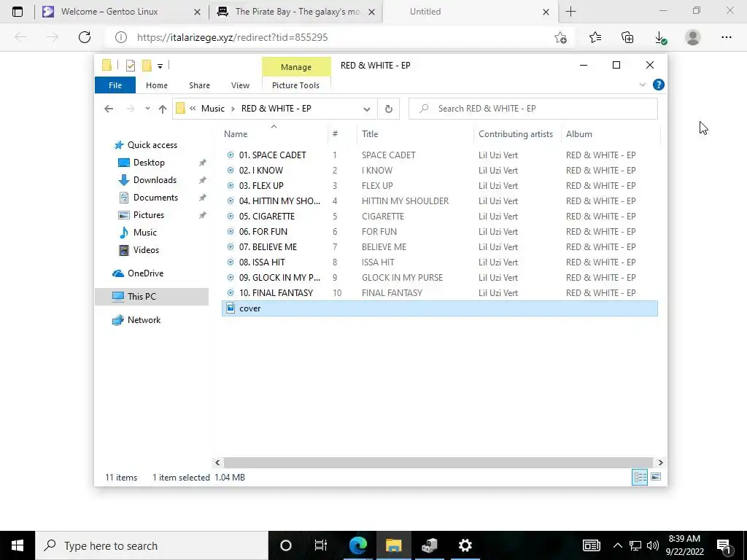Select This PC in navigation pane
Screen dimensions: 747x560
pos(152,297)
